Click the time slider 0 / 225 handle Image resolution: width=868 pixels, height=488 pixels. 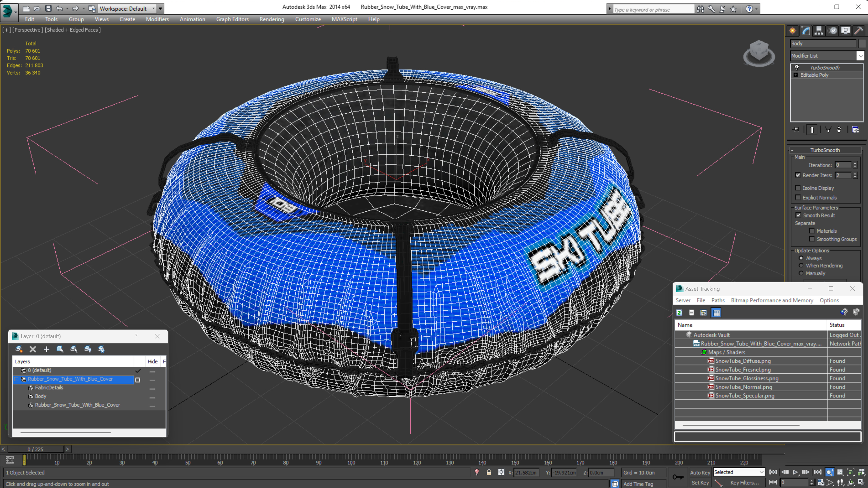[35, 449]
